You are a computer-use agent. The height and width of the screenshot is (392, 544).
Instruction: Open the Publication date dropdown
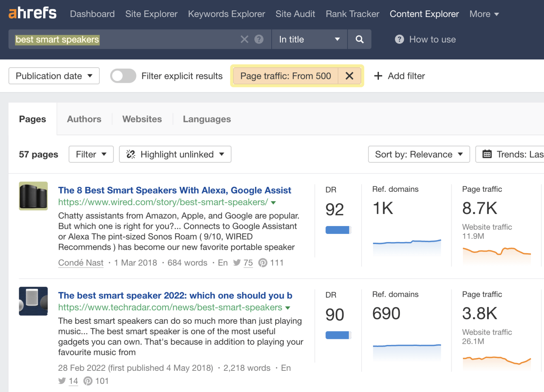[54, 76]
